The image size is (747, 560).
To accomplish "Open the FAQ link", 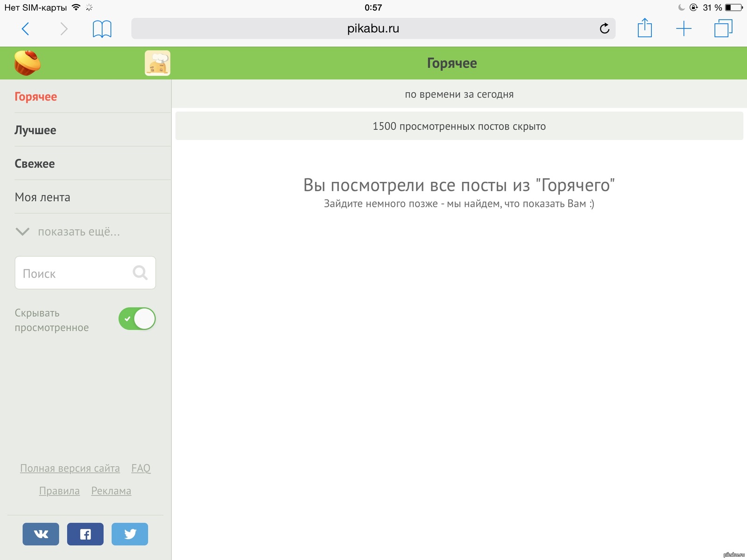I will coord(141,468).
